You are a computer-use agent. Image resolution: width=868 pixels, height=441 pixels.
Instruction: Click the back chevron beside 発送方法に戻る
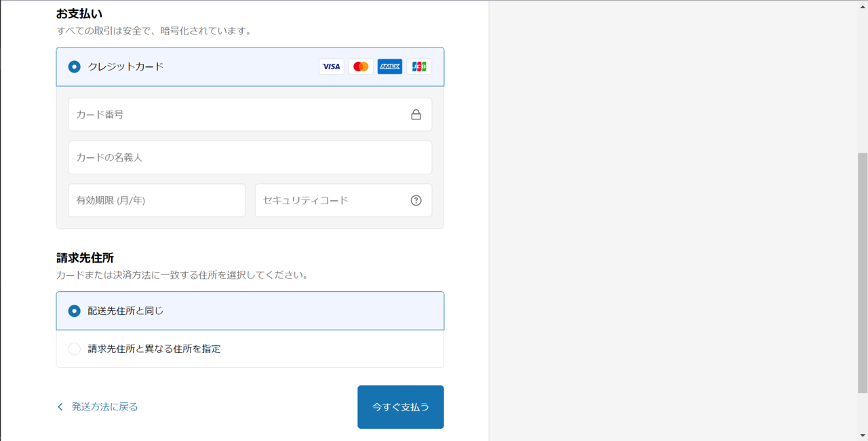pos(60,407)
